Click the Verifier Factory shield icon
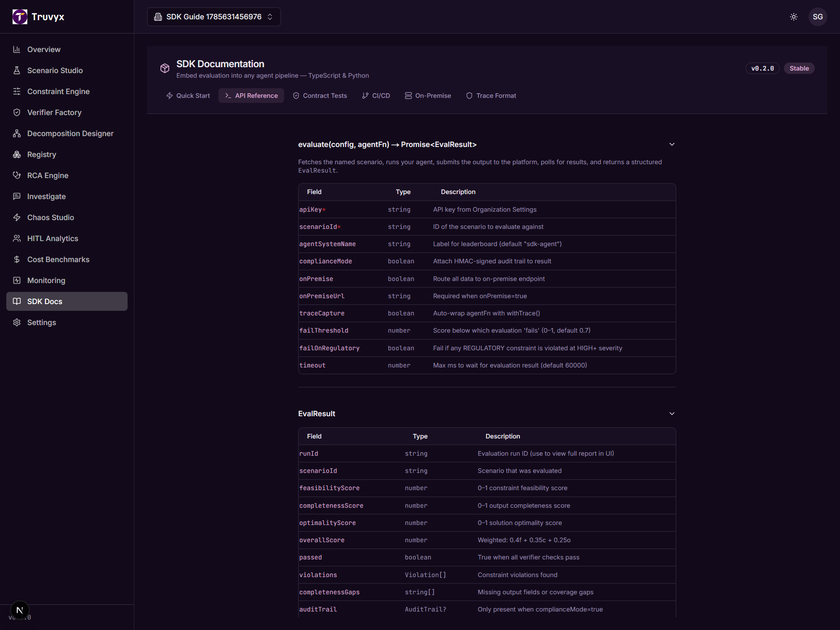Viewport: 840px width, 630px height. click(17, 113)
